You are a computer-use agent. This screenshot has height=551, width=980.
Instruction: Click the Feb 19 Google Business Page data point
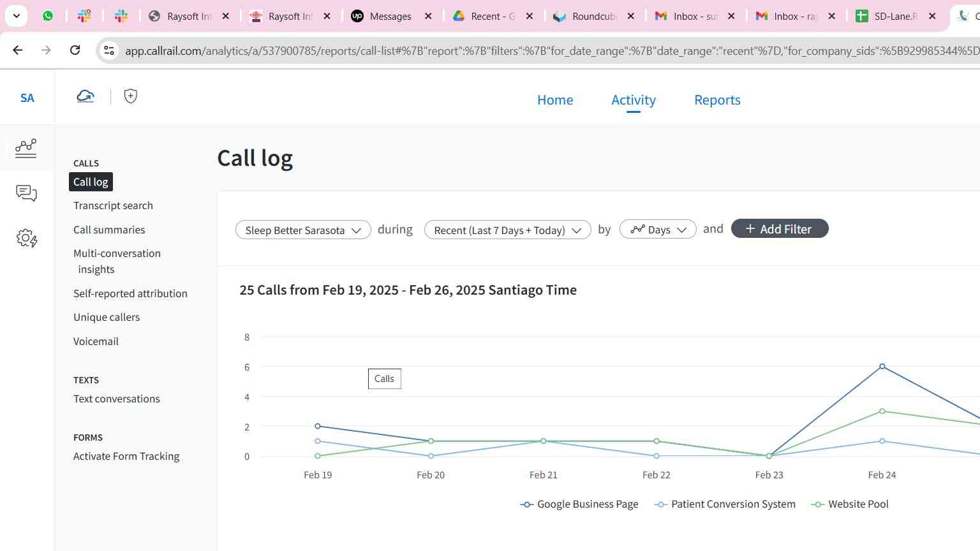[x=318, y=426]
